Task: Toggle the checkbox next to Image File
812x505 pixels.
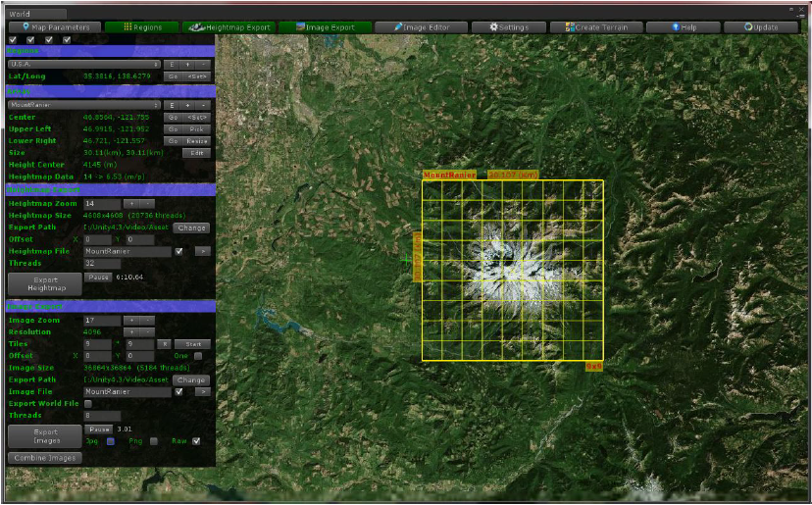Action: [x=178, y=392]
